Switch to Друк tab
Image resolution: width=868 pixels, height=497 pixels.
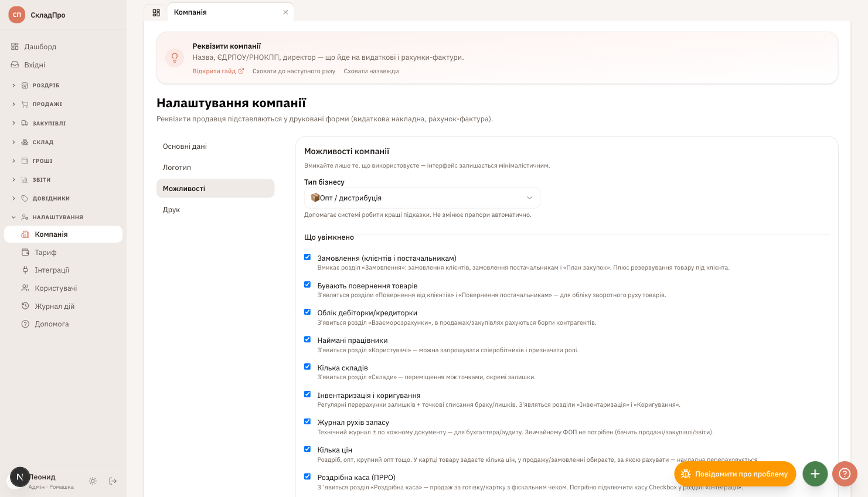point(215,210)
